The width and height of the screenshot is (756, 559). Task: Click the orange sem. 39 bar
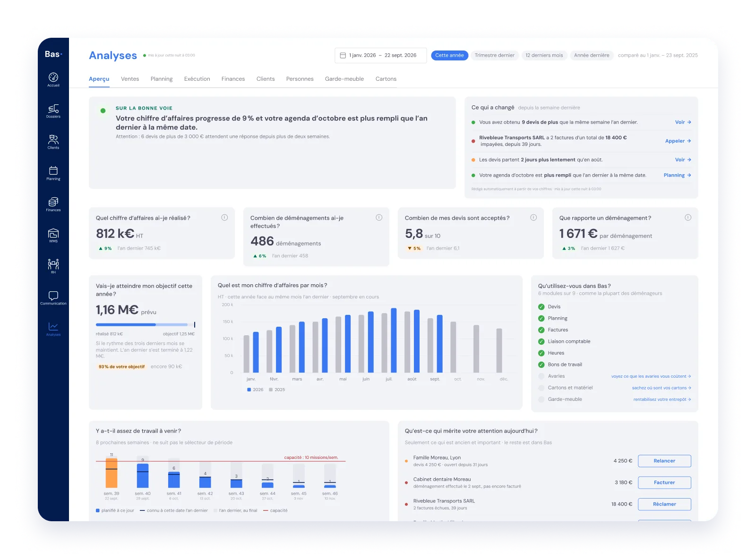point(112,473)
